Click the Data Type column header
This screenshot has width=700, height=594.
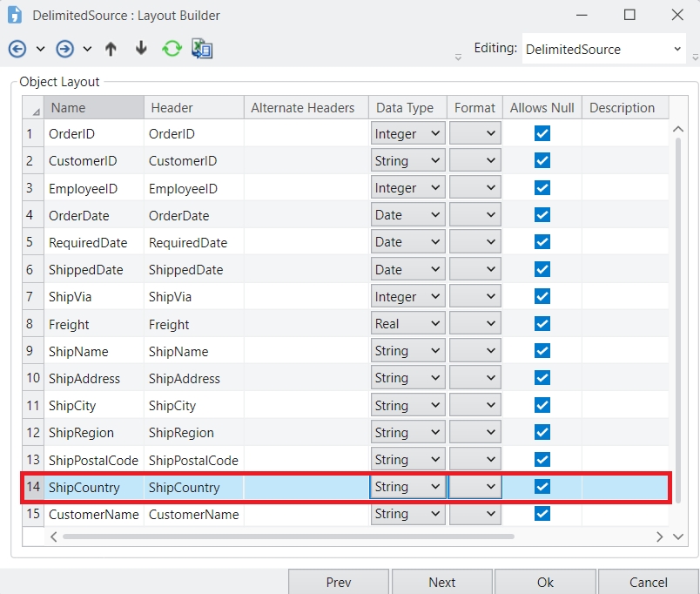(407, 108)
